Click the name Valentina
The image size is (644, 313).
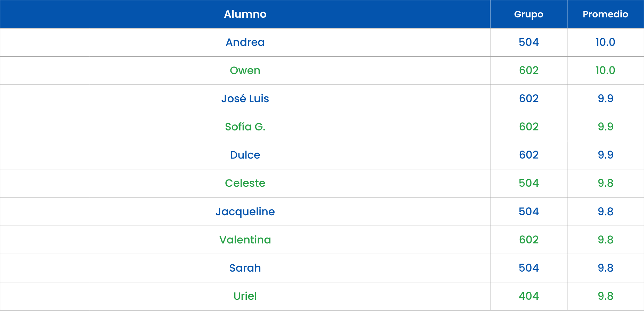point(245,240)
